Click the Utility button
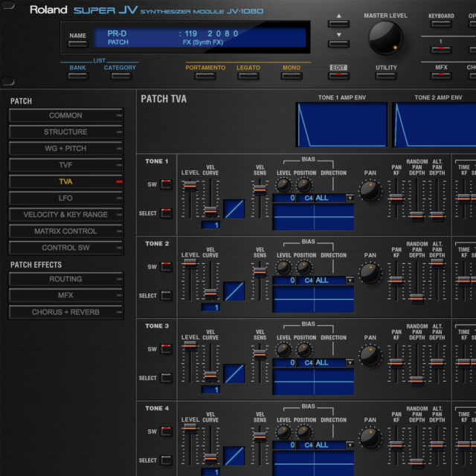Screen dimensions: 476x476 385,76
